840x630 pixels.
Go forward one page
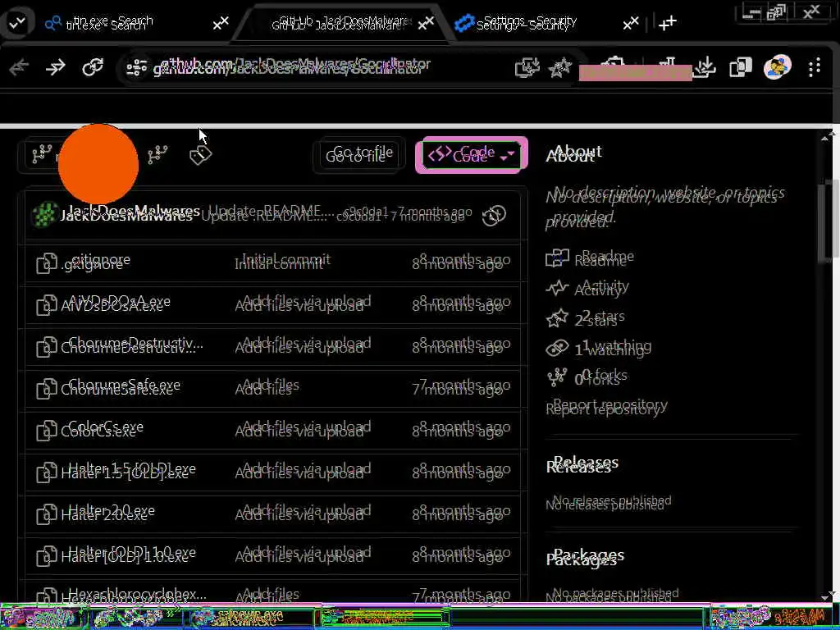point(55,67)
